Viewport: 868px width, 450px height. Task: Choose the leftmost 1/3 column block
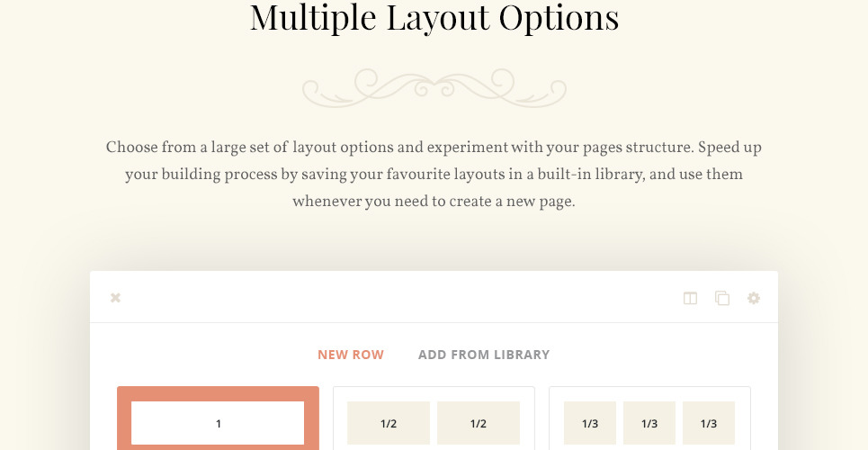590,423
